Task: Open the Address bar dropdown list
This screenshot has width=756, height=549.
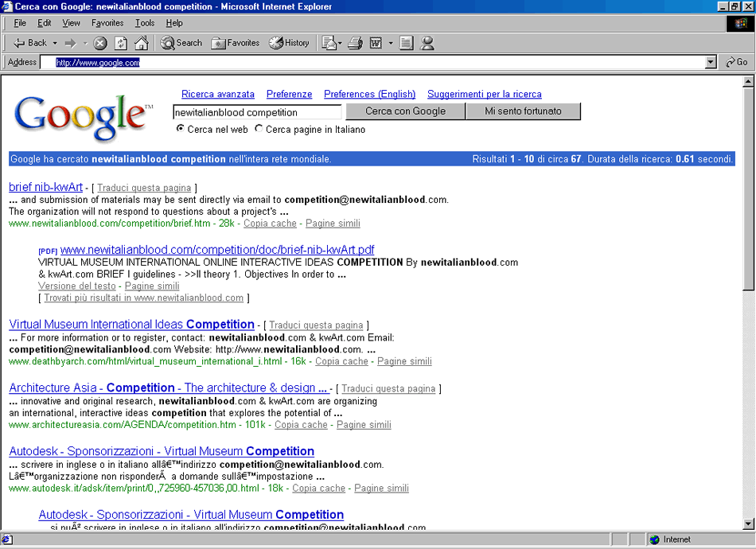Action: tap(711, 62)
